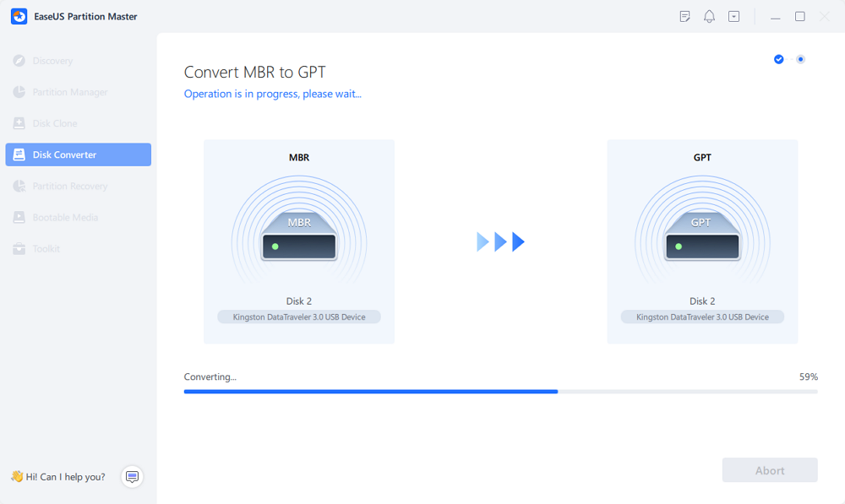The width and height of the screenshot is (845, 504).
Task: Click the Bootable Media icon
Action: (x=19, y=217)
